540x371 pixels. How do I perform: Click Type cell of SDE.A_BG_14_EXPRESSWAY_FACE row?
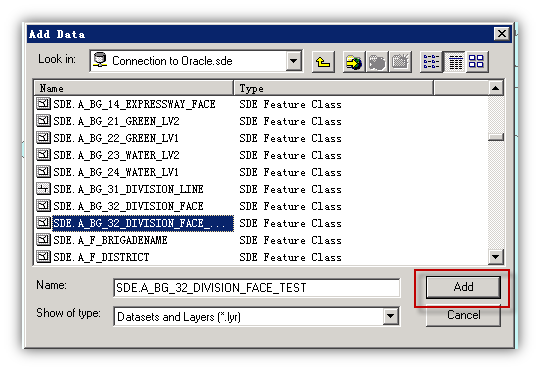tap(290, 104)
